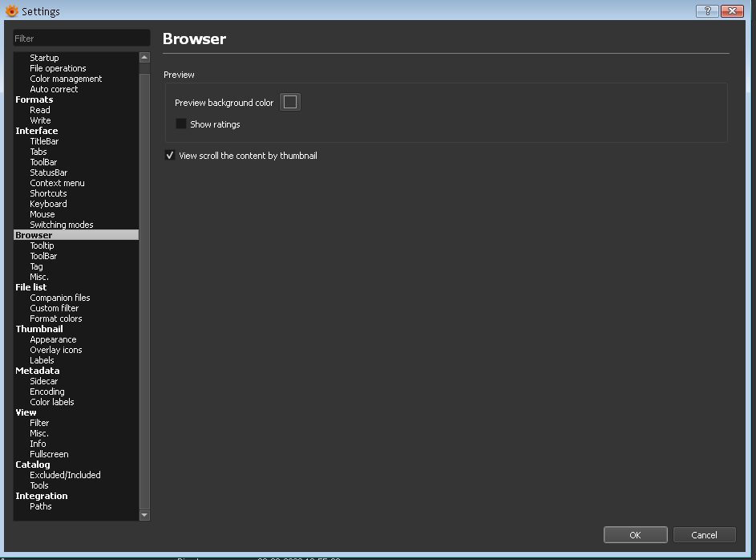Open Filter under View
This screenshot has width=756, height=560.
tap(39, 423)
